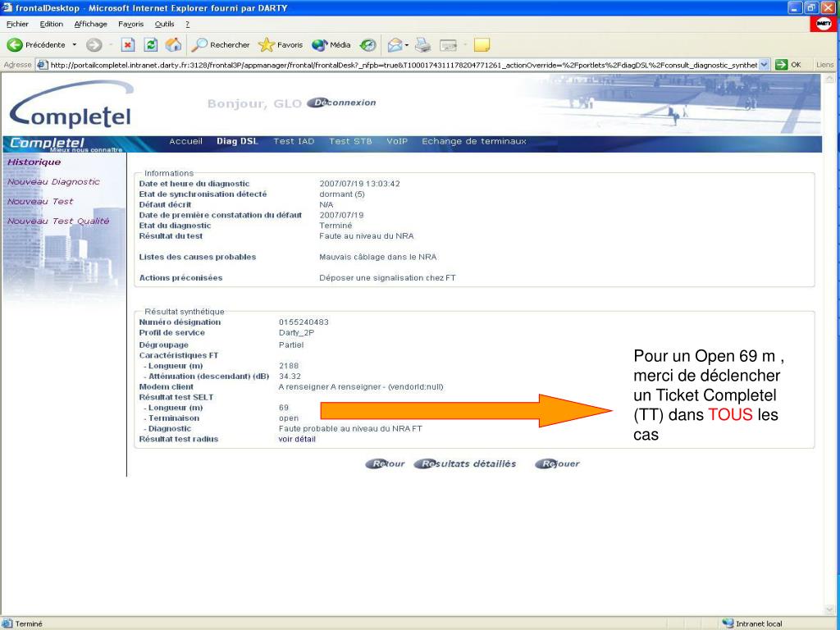Open the Edition menu
The height and width of the screenshot is (630, 840).
pos(52,24)
